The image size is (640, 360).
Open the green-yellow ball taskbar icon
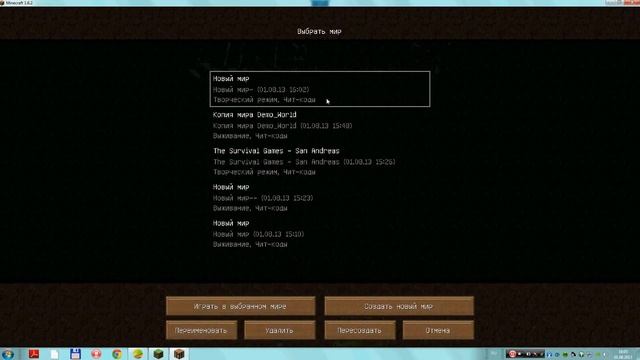(138, 354)
